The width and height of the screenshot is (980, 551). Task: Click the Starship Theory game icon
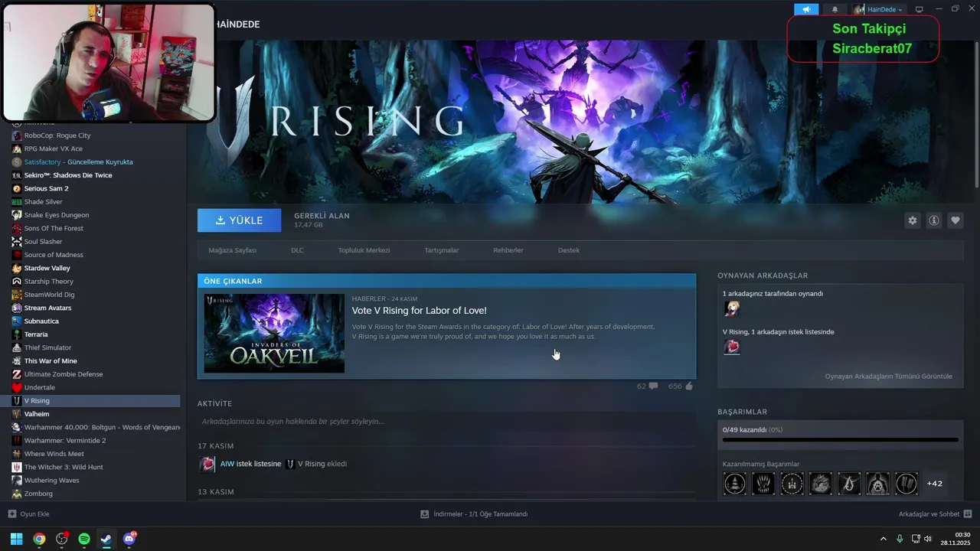click(17, 282)
